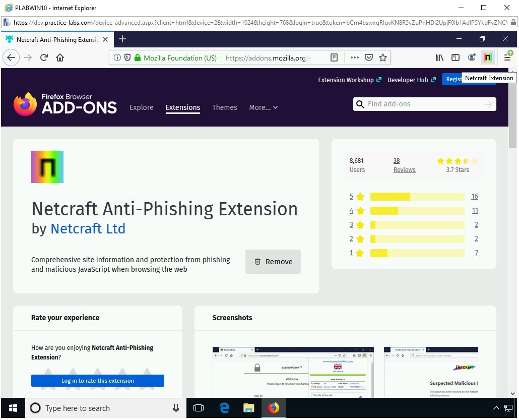Open the Library icon in toolbar
519x420 pixels.
439,57
